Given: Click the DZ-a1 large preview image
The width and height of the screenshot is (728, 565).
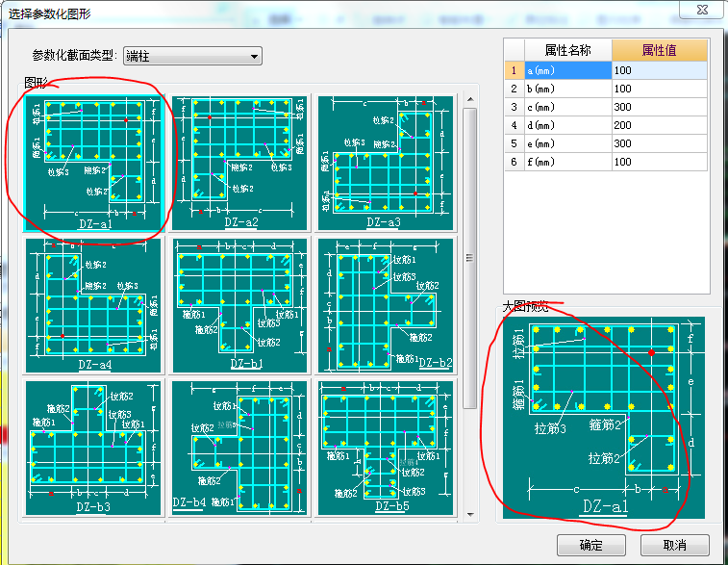Looking at the screenshot, I should tap(604, 418).
